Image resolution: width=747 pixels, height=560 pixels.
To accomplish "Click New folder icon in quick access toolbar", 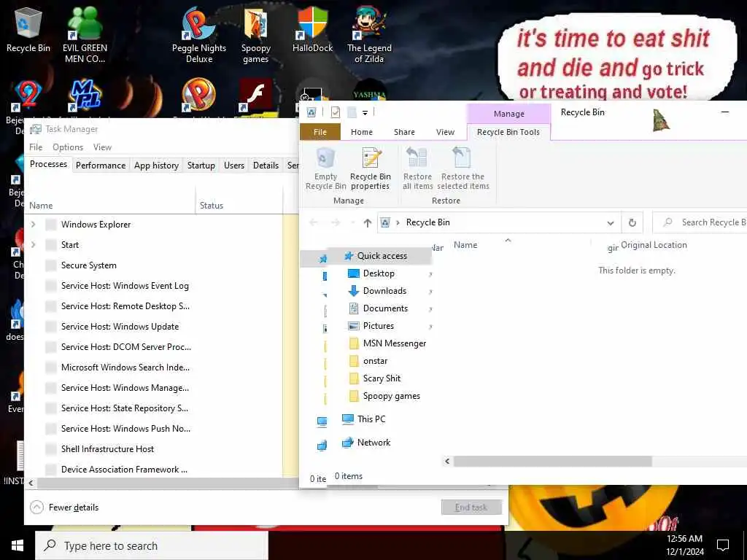I will (x=352, y=112).
